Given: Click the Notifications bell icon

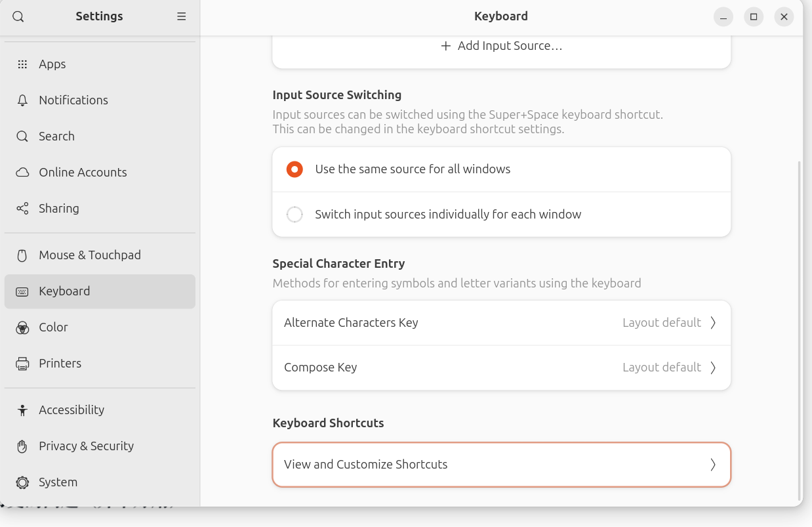Looking at the screenshot, I should click(22, 100).
